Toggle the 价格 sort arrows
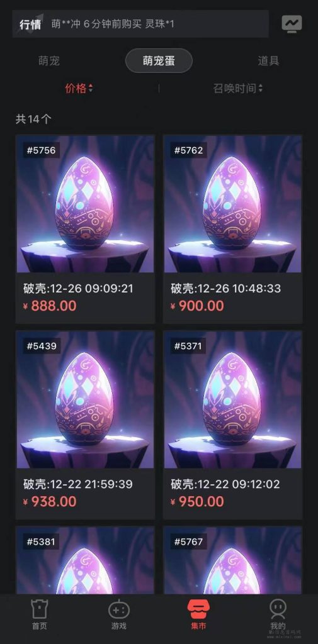This screenshot has height=644, width=318. coord(91,88)
